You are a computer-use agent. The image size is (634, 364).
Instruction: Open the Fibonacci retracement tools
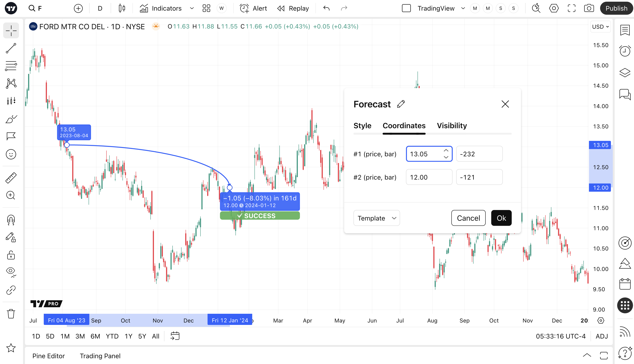[x=11, y=66]
